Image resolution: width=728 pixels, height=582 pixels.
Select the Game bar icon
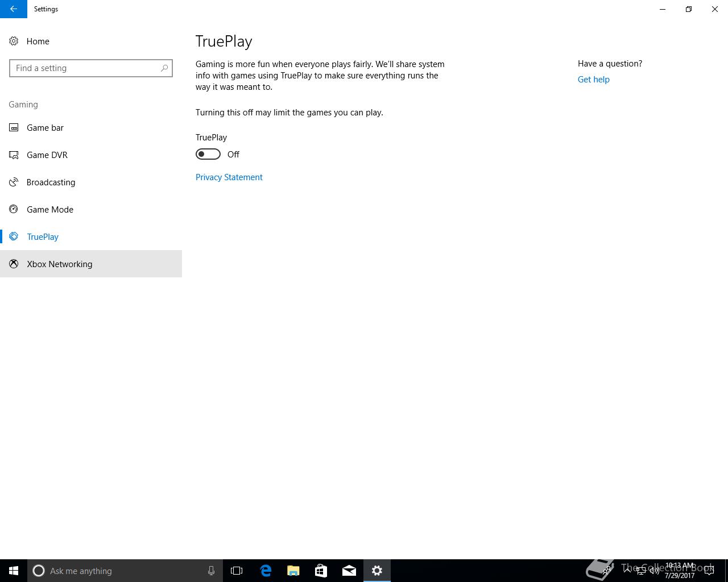(14, 128)
